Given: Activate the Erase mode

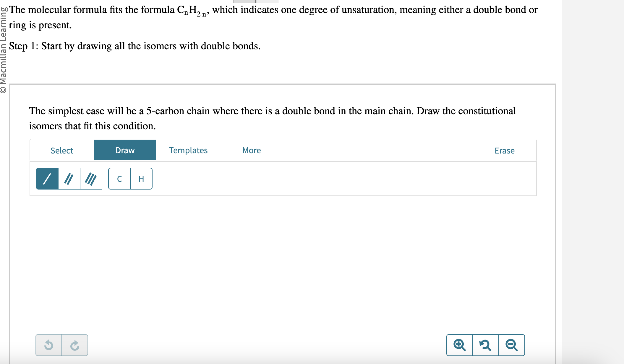Looking at the screenshot, I should point(504,151).
